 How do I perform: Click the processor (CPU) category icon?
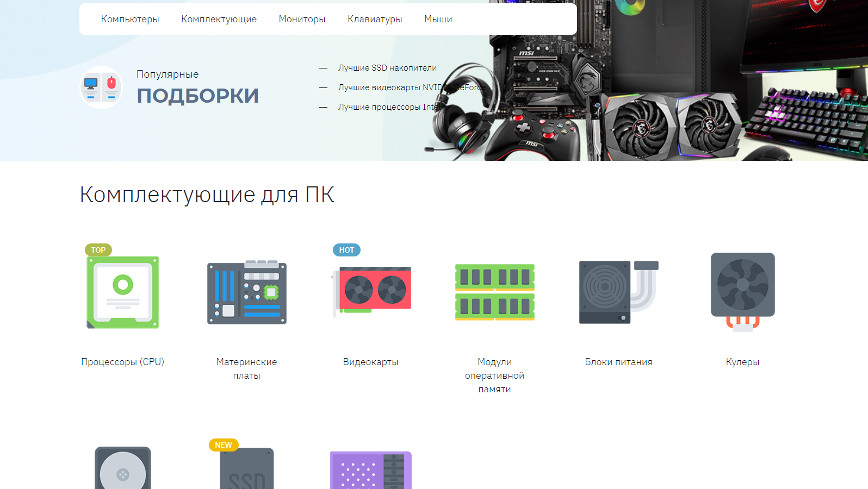(x=123, y=292)
